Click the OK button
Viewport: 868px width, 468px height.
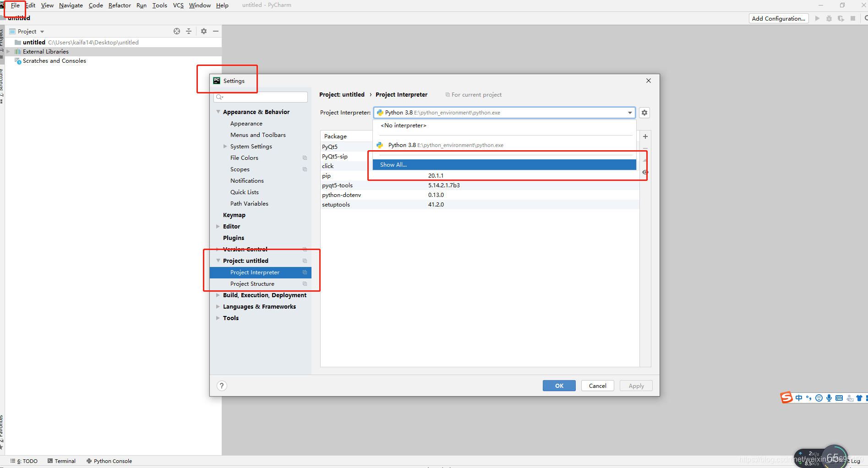click(x=559, y=386)
